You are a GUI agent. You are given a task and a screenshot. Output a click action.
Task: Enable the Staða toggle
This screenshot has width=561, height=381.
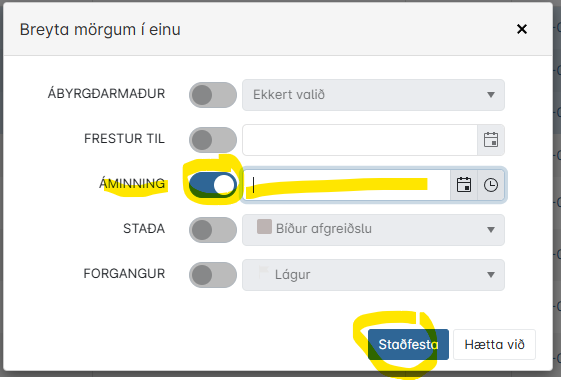(x=213, y=230)
